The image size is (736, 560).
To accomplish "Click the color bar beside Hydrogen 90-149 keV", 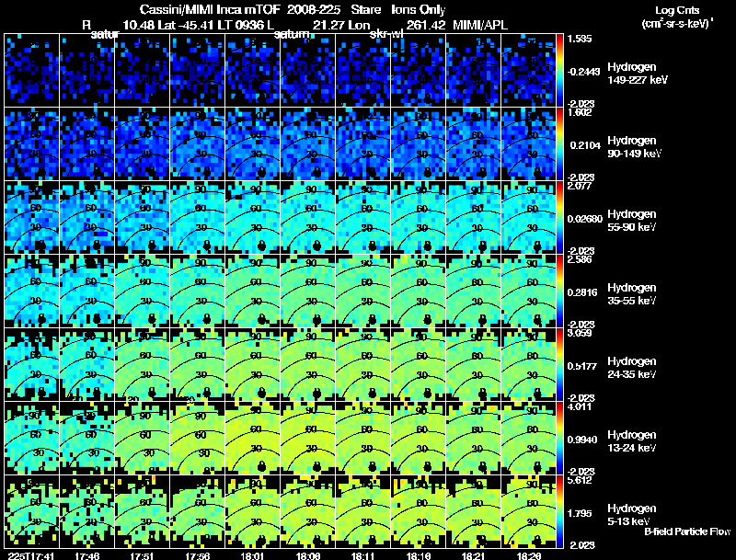I will [x=559, y=144].
